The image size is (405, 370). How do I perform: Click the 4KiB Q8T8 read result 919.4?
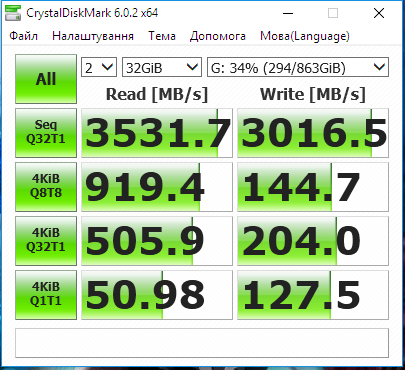(157, 187)
